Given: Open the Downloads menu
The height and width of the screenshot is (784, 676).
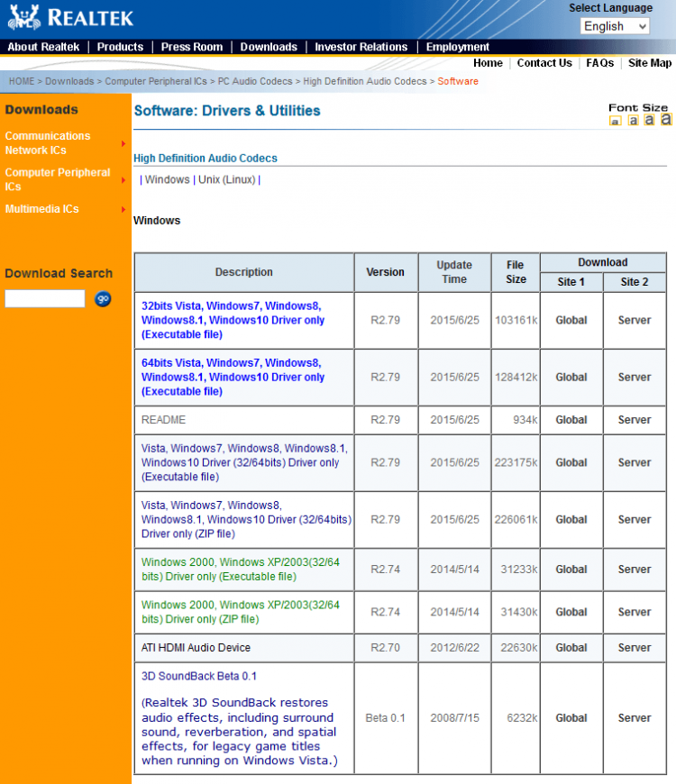Looking at the screenshot, I should point(269,47).
